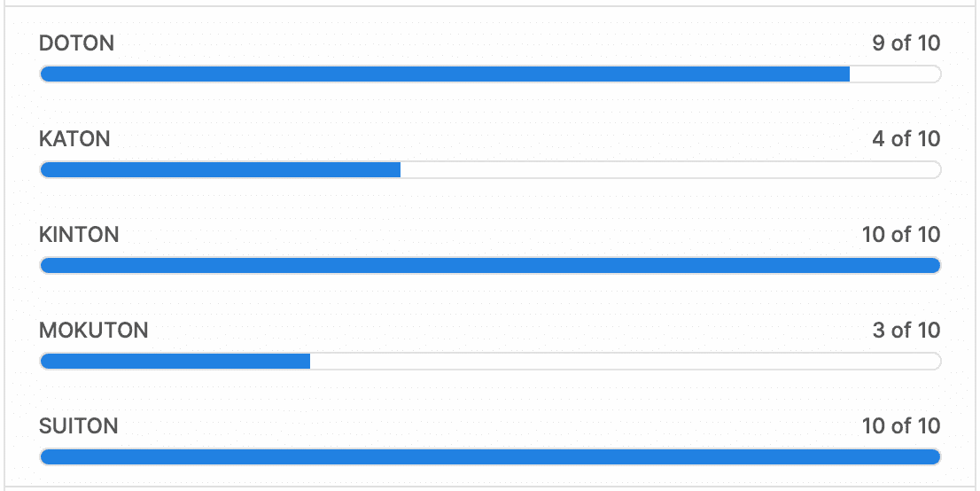Click the KINTON progress bar
Screen dimensions: 980x491
pyautogui.click(x=490, y=265)
